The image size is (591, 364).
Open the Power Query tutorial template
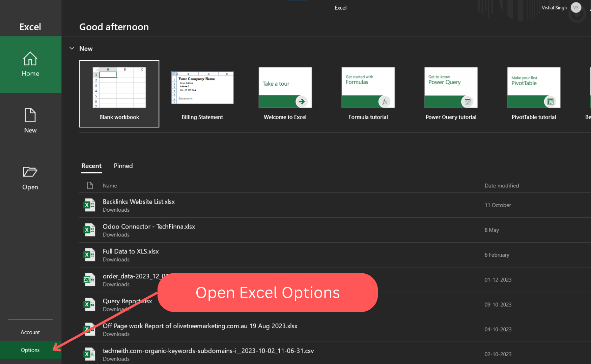click(451, 94)
